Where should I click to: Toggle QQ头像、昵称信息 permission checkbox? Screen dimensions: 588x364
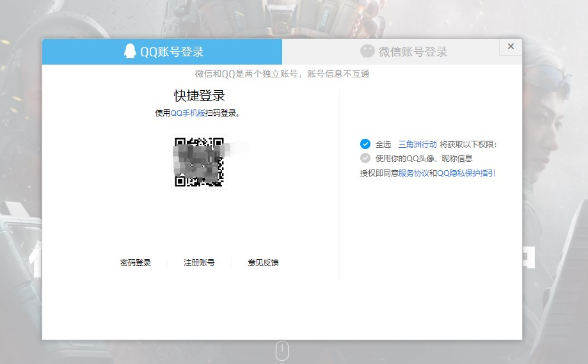point(365,158)
